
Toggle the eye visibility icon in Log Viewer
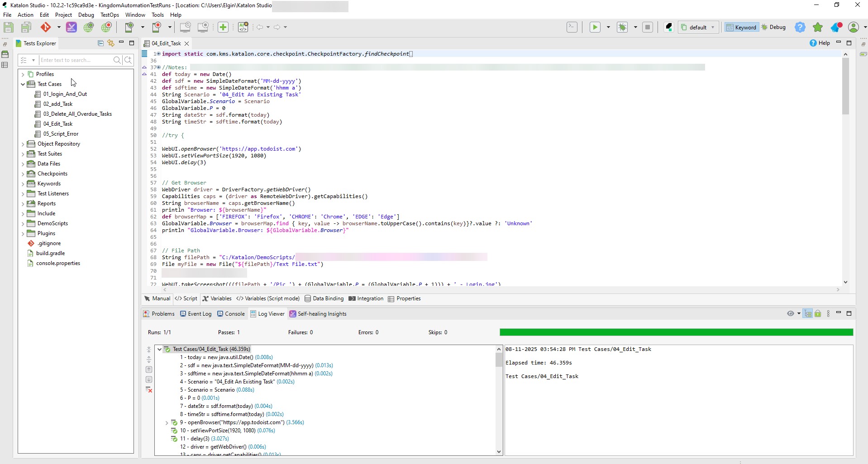point(791,313)
